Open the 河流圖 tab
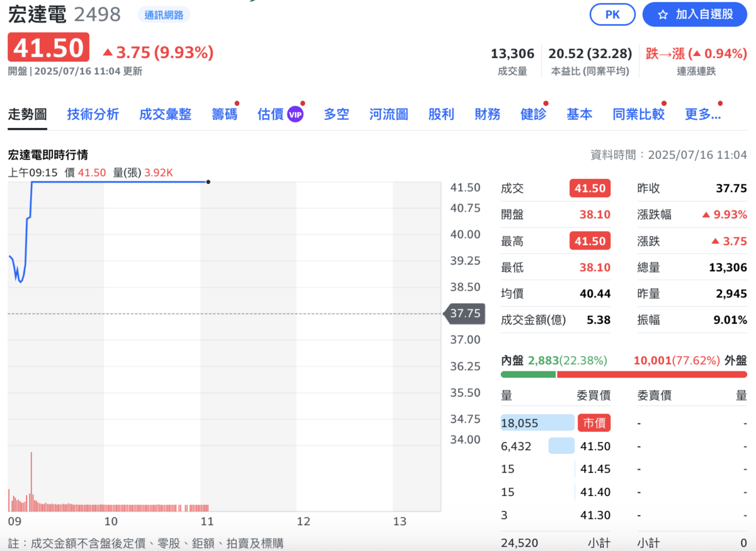Image resolution: width=756 pixels, height=551 pixels. [389, 114]
